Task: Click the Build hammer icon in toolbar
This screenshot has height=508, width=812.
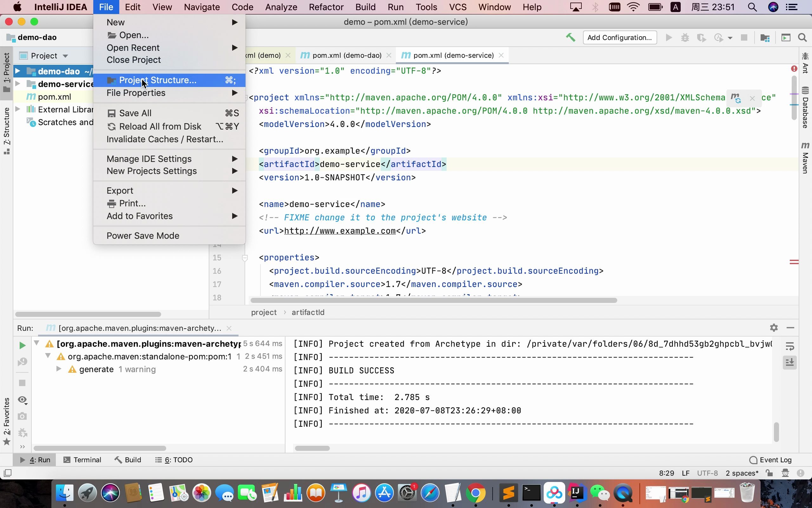Action: pyautogui.click(x=570, y=37)
